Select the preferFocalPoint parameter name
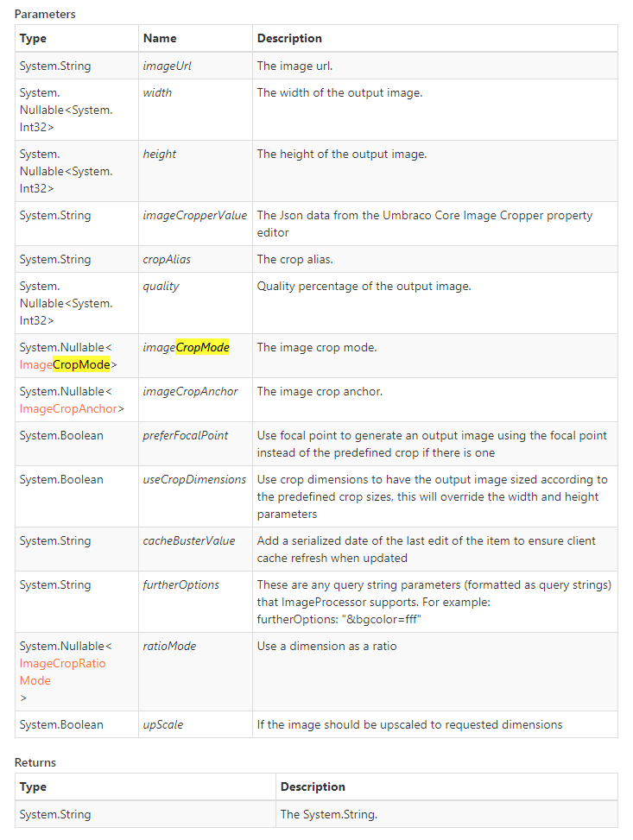Screen dimensions: 633x840 click(186, 435)
